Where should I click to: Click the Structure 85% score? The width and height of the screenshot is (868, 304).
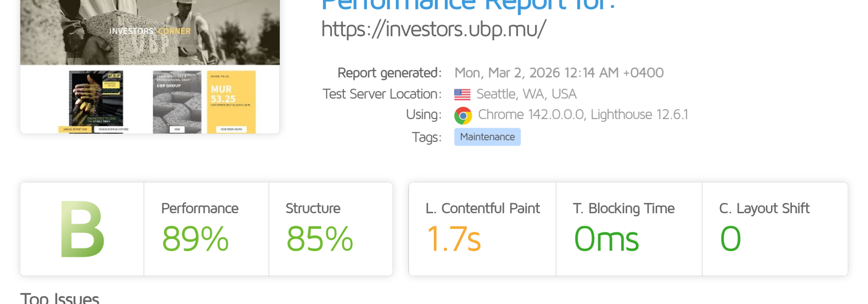tap(320, 238)
